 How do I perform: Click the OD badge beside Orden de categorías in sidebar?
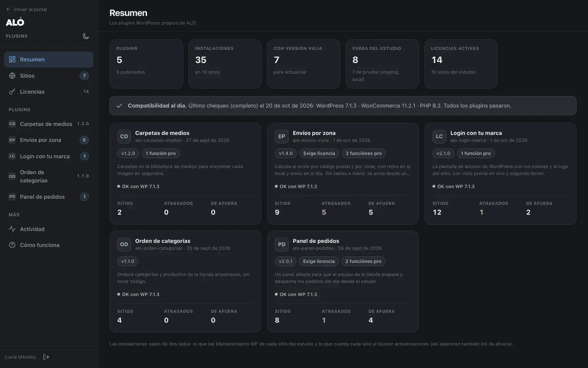pyautogui.click(x=12, y=176)
